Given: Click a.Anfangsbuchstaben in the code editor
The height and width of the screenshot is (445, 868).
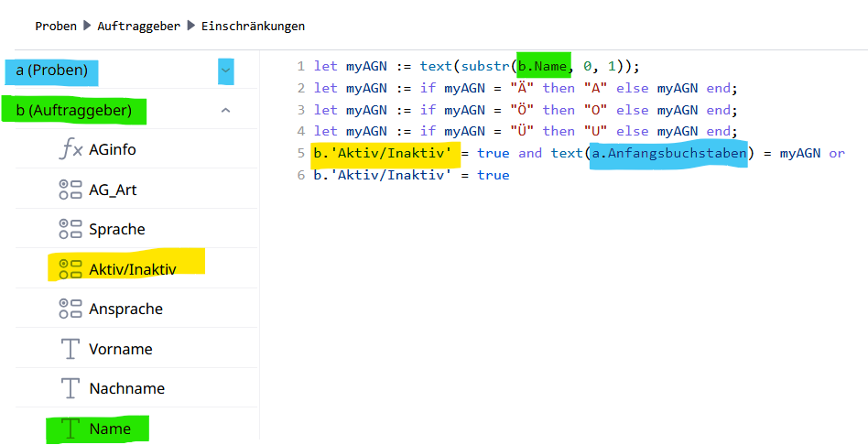Looking at the screenshot, I should point(668,153).
